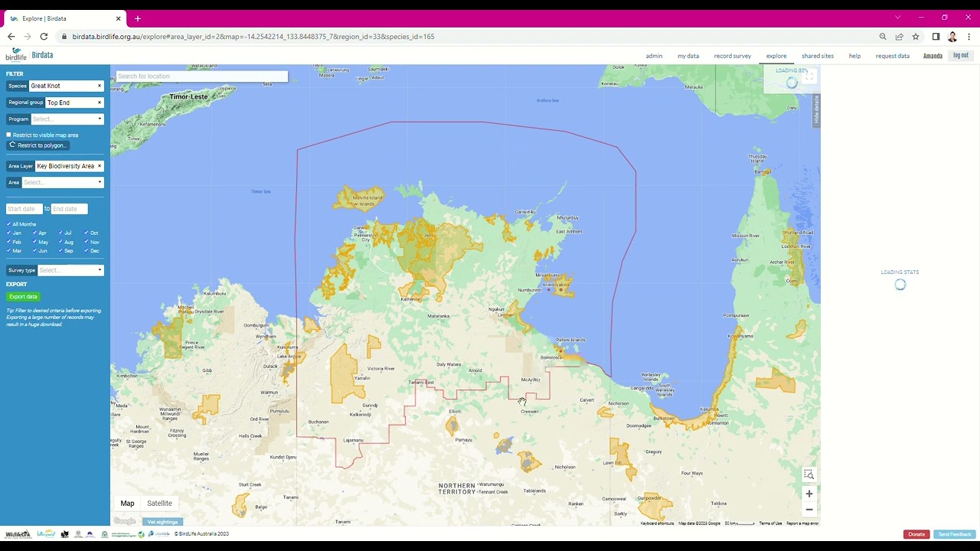This screenshot has width=980, height=551.
Task: Click browser back arrow
Action: coord(11,36)
